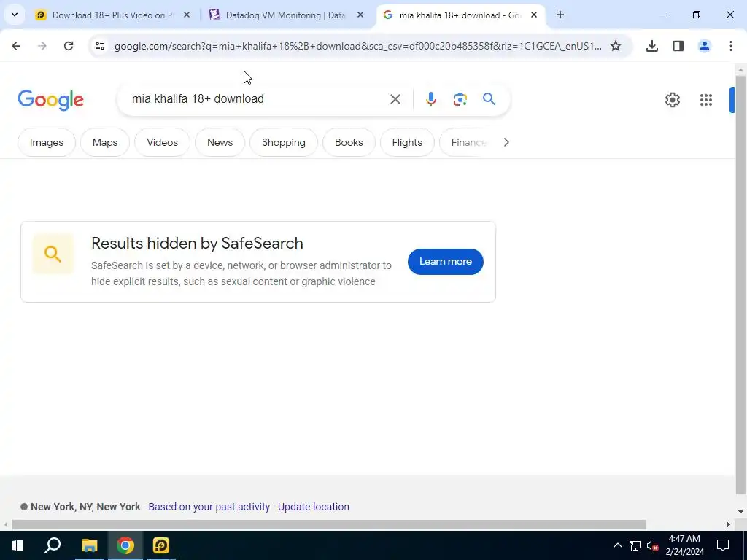Viewport: 747px width, 560px height.
Task: Open Google quick settings gear
Action: 672,99
